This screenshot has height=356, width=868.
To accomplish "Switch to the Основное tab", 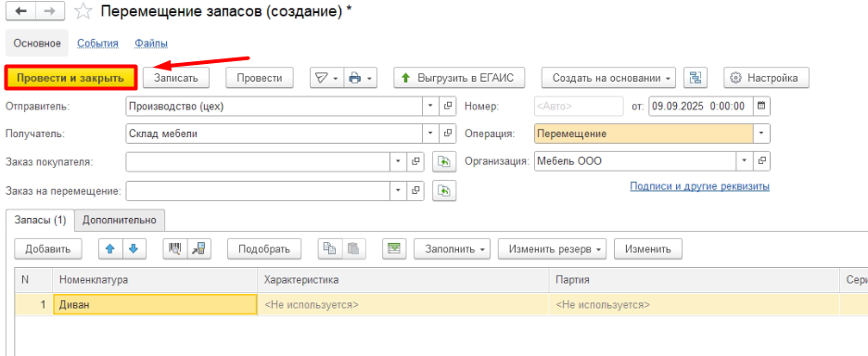I will (37, 44).
